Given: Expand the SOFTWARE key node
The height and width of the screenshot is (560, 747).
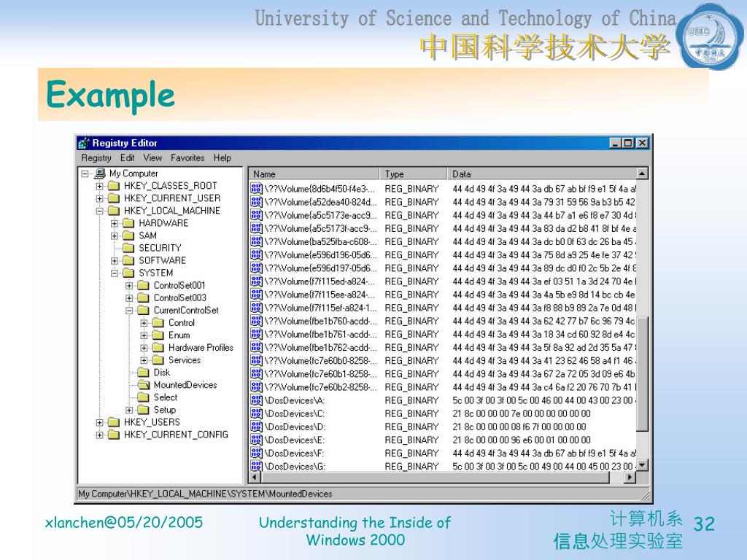Looking at the screenshot, I should pyautogui.click(x=115, y=261).
